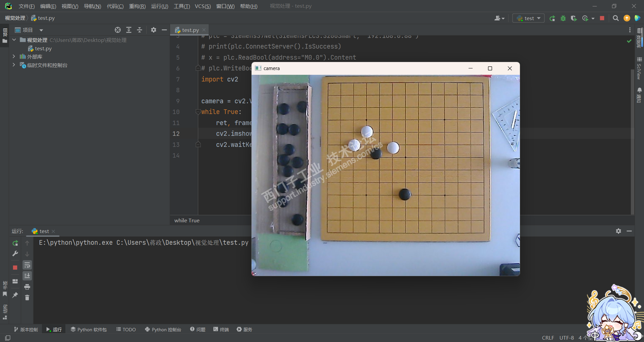Click the green inspection checkmark in the editor
Viewport: 644px width, 342px height.
[629, 41]
